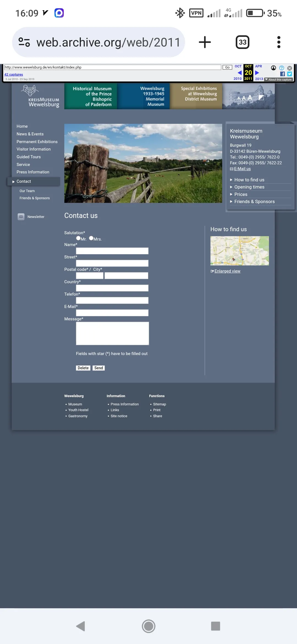Open Visitor Information menu item
297x644 pixels.
(x=34, y=149)
